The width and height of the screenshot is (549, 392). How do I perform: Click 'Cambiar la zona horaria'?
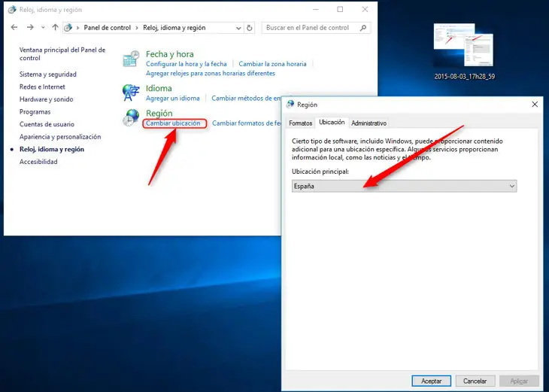tap(272, 64)
